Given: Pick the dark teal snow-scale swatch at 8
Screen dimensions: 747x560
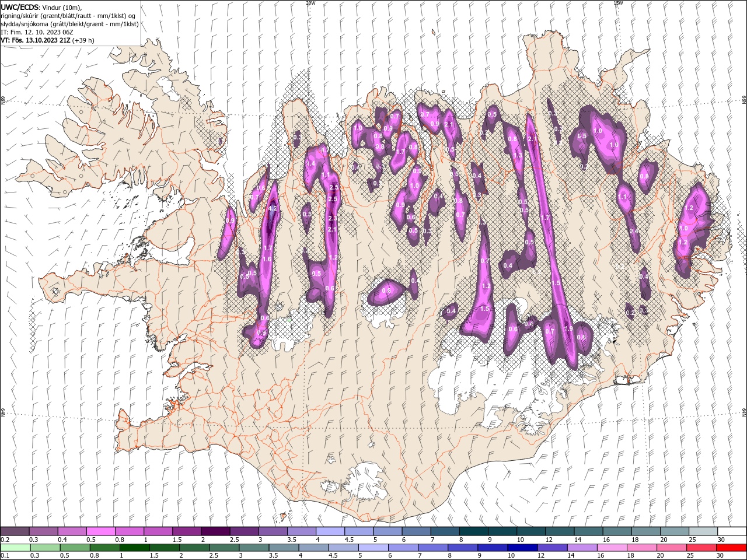Looking at the screenshot, I should [x=473, y=531].
